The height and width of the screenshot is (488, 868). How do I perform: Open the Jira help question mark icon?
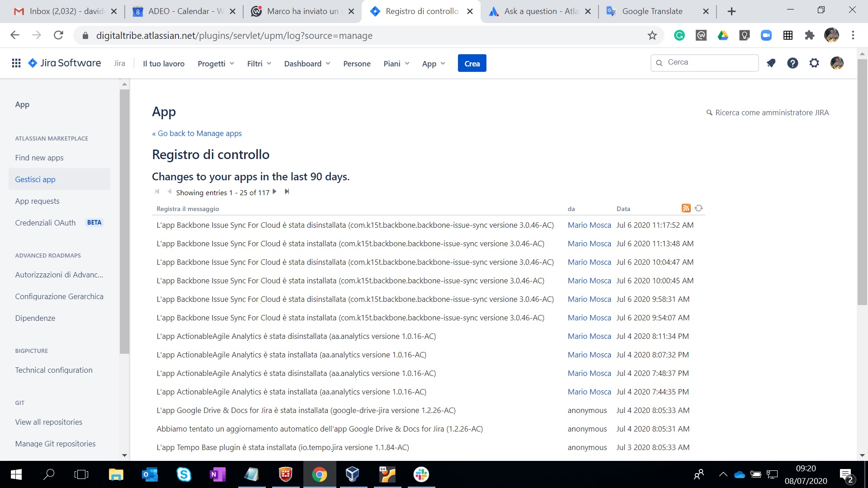coord(793,63)
